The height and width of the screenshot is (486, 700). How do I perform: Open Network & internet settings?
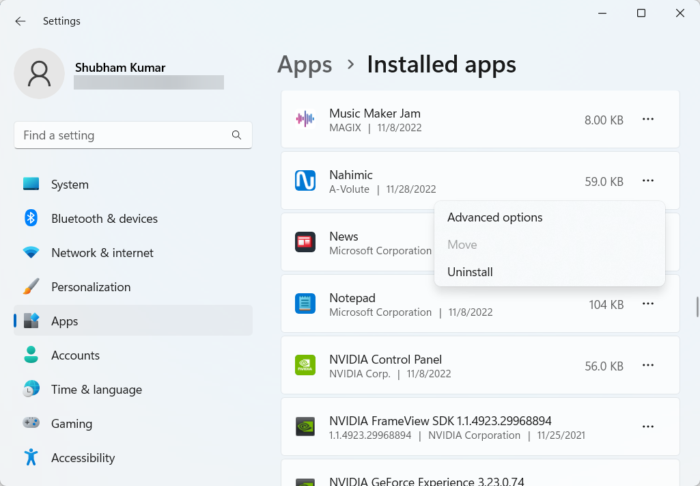pos(104,253)
